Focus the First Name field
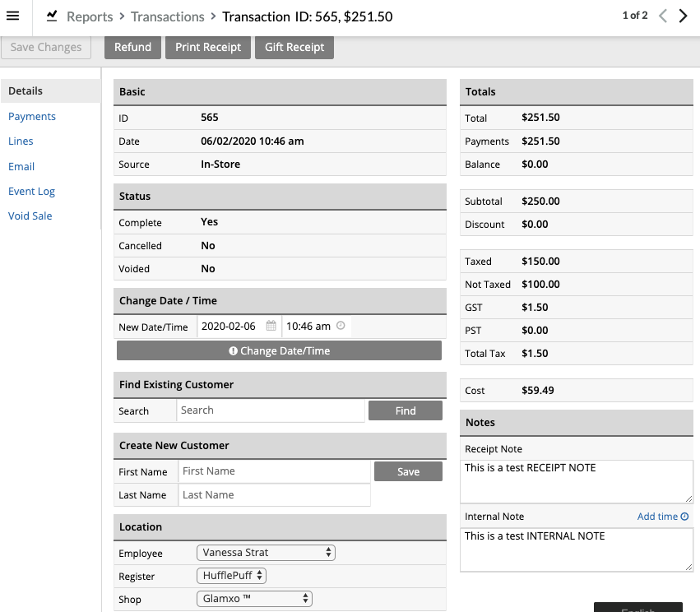Viewport: 700px width, 612px height. pos(274,471)
